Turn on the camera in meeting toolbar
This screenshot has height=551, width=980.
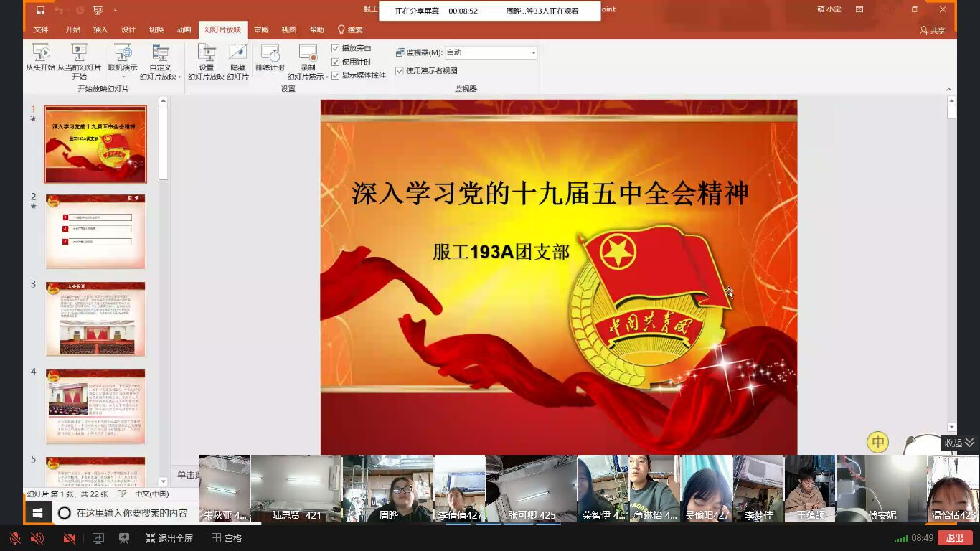click(x=70, y=538)
